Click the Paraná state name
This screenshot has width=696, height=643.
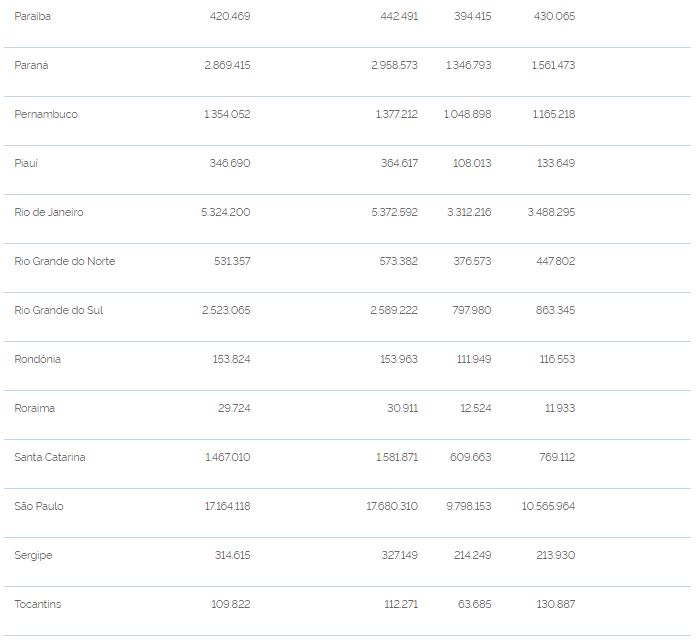(31, 65)
